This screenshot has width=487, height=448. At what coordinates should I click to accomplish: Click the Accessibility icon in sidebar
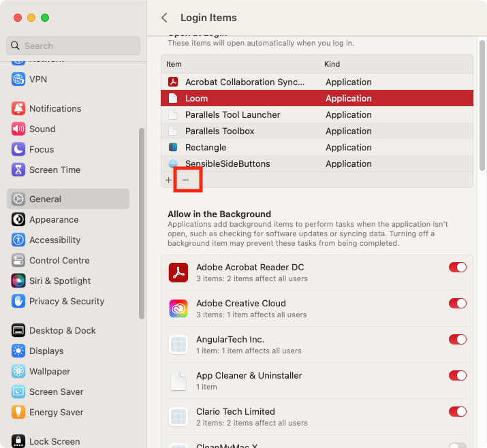coord(18,240)
